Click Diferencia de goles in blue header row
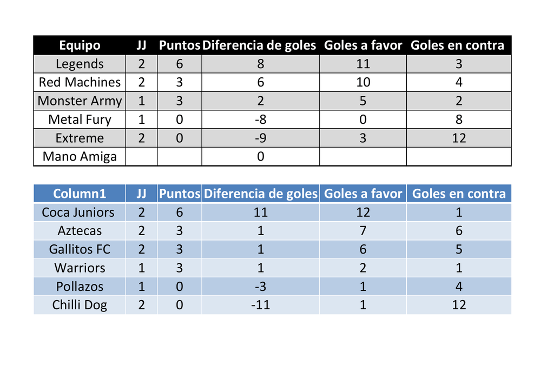 pos(260,194)
